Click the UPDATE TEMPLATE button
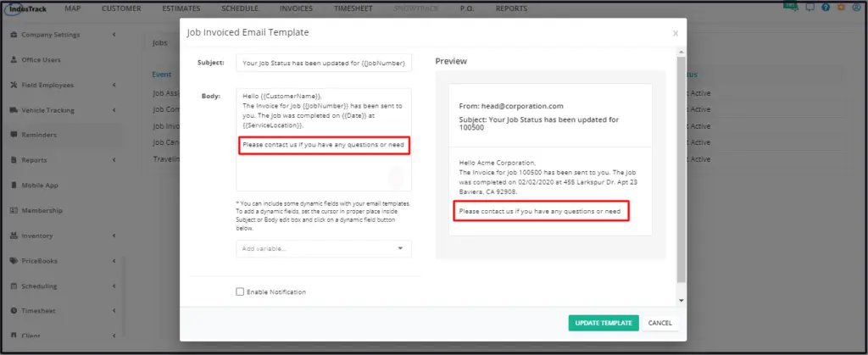This screenshot has width=868, height=355. click(604, 323)
